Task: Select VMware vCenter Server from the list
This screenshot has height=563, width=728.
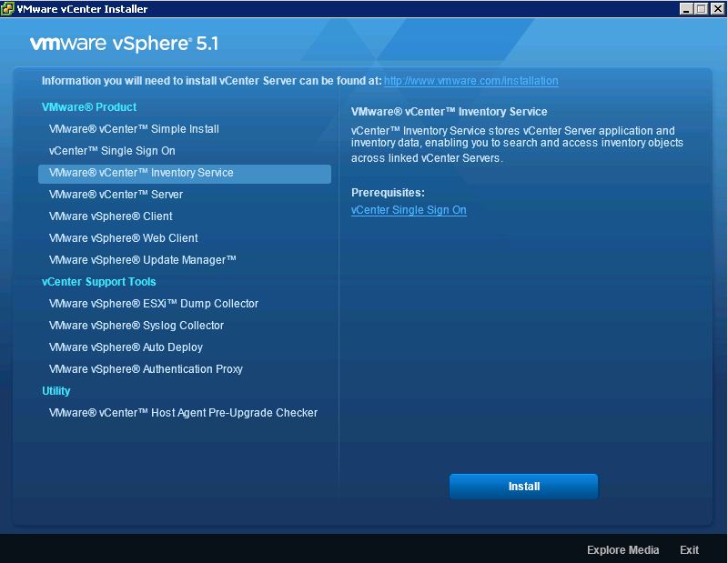Action: click(x=116, y=195)
